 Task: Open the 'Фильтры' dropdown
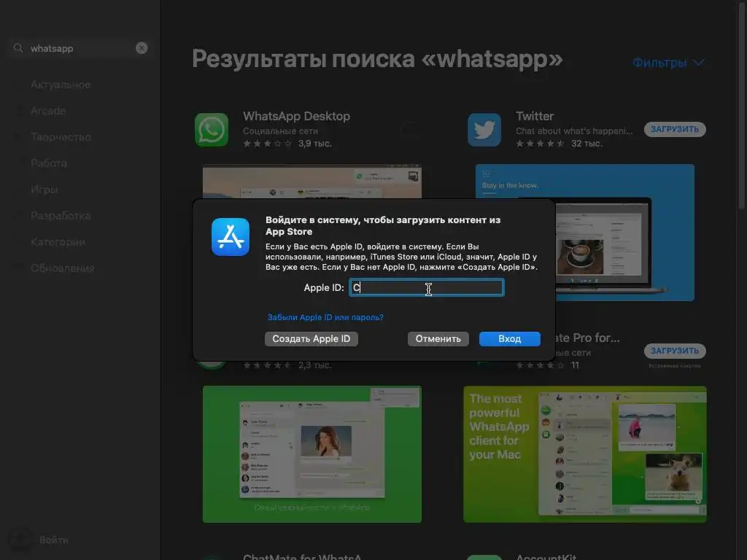668,63
